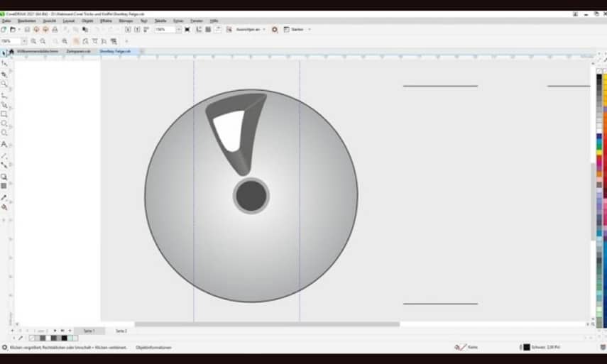Select the Rectangle tool
The width and height of the screenshot is (607, 364).
pyautogui.click(x=4, y=114)
